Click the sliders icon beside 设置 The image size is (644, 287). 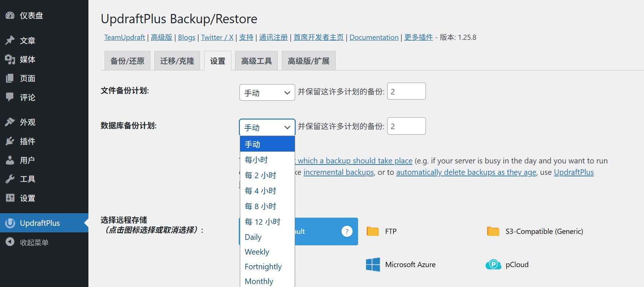pyautogui.click(x=10, y=198)
